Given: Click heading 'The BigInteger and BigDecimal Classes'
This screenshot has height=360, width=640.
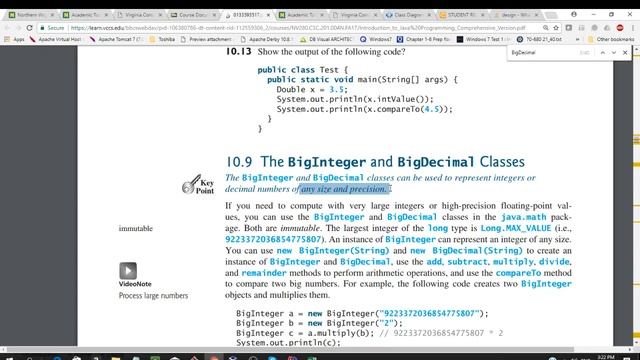Looking at the screenshot, I should tap(392, 162).
